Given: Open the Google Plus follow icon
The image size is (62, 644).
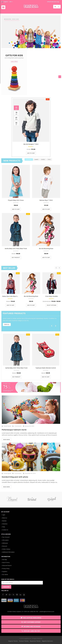Looking at the screenshot, I should pyautogui.click(x=10, y=595).
